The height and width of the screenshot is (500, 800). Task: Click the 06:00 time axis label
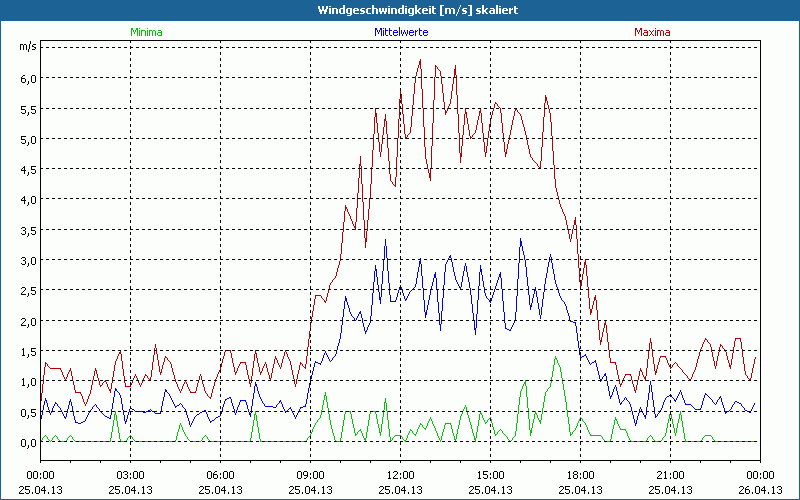point(220,476)
